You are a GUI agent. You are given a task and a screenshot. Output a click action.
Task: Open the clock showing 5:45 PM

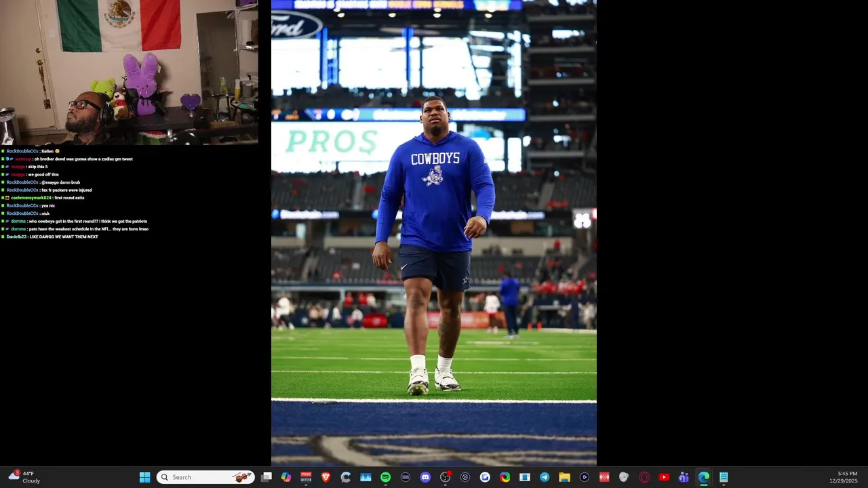point(844,477)
